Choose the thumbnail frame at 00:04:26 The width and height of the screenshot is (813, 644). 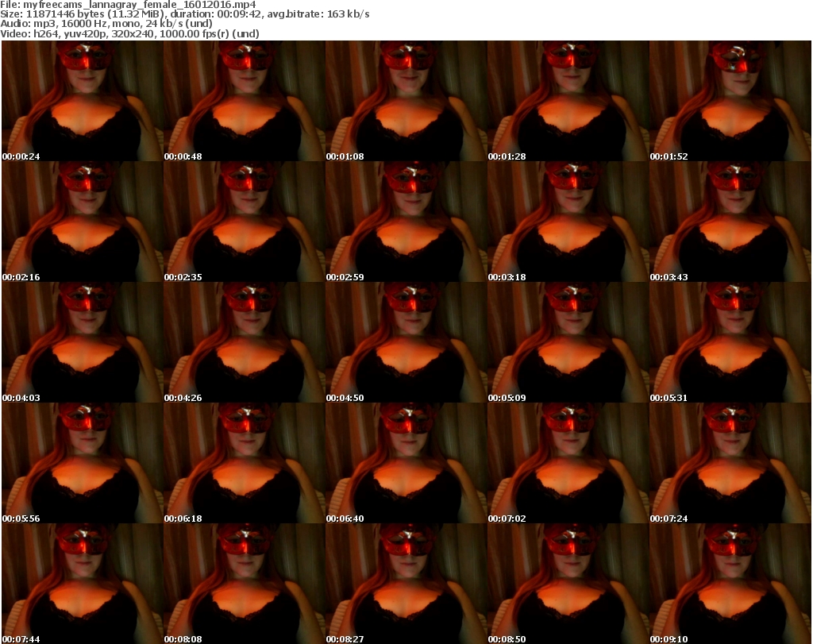point(245,343)
